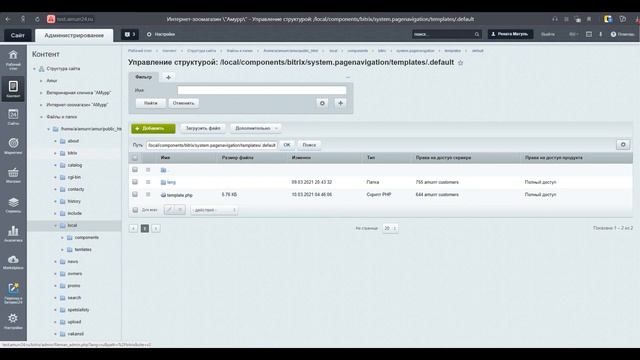
Task: Check the template.php row checkbox
Action: (135, 195)
